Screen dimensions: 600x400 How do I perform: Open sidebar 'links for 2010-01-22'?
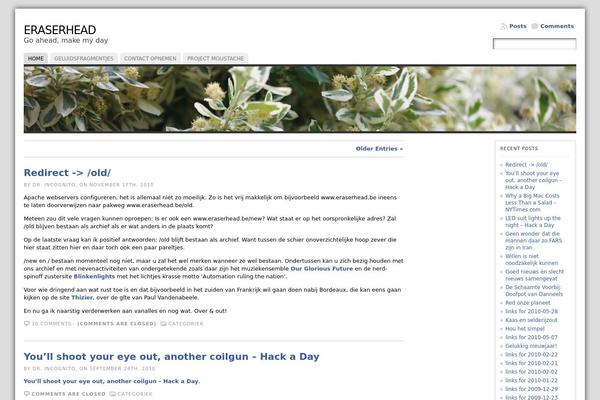coord(531,380)
